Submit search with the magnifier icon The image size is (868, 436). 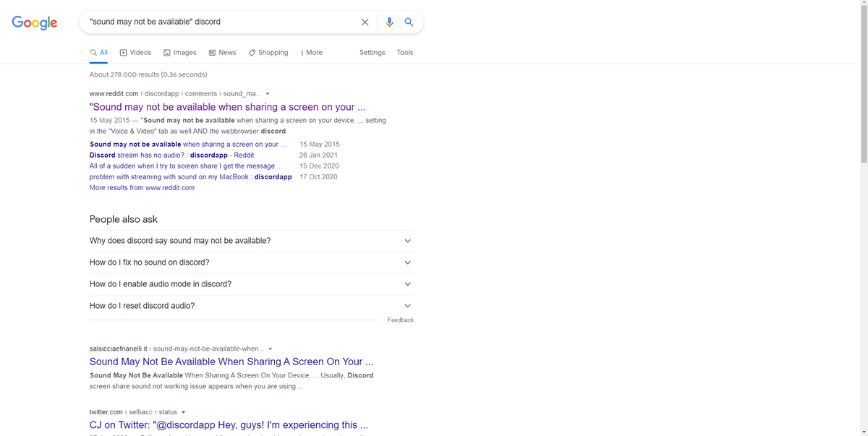(409, 22)
